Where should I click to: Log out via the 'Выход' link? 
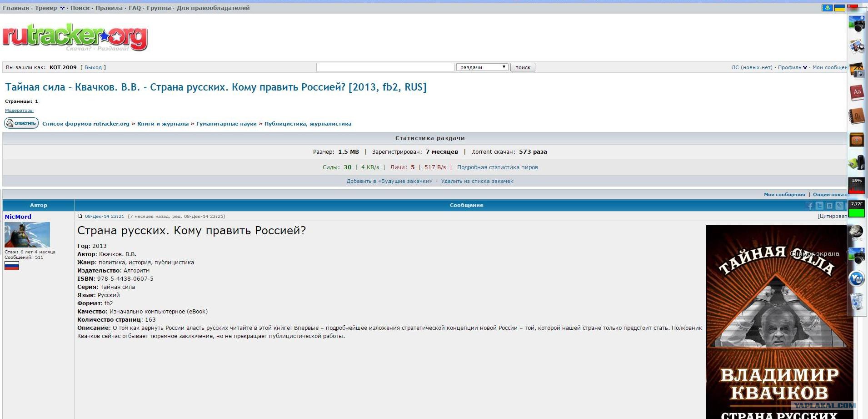click(93, 67)
